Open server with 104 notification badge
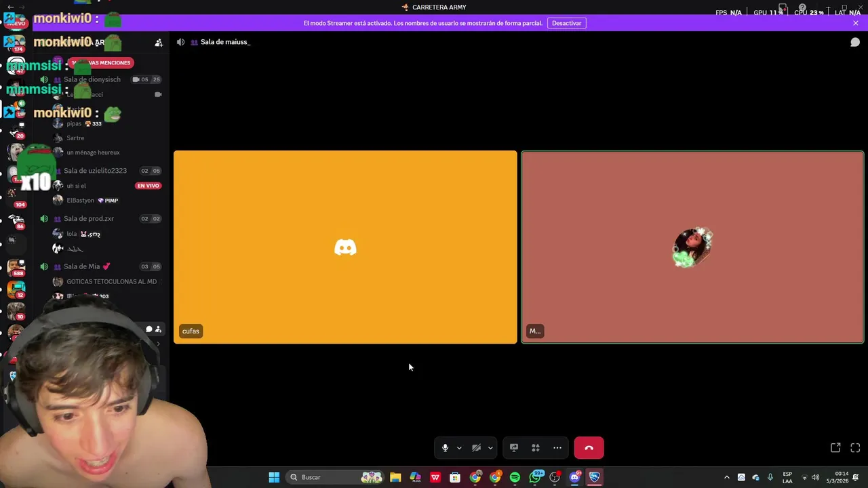 click(16, 197)
